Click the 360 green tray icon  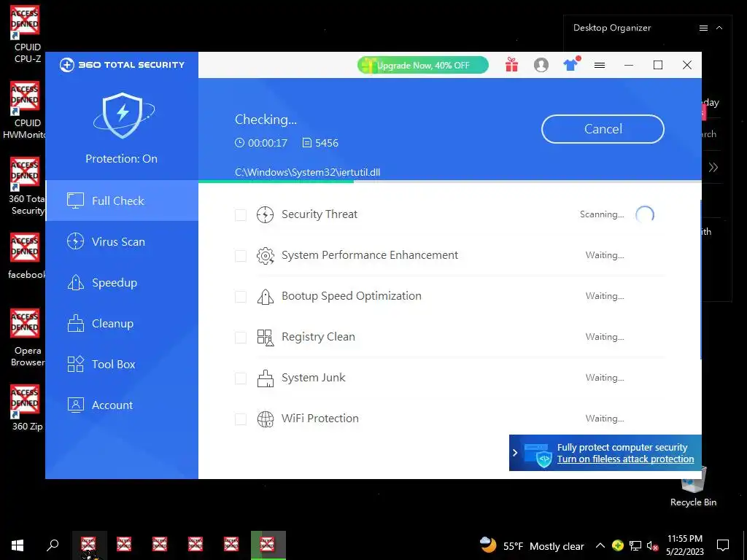(x=617, y=545)
